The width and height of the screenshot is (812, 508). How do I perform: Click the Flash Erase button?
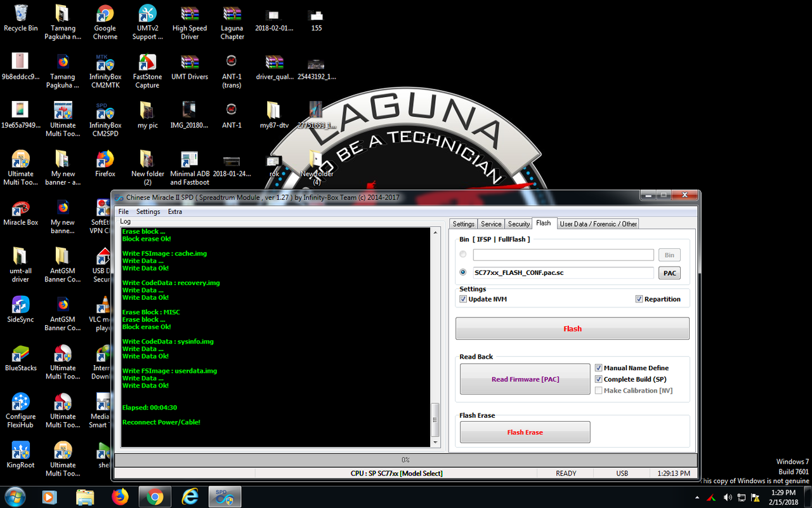pos(525,432)
